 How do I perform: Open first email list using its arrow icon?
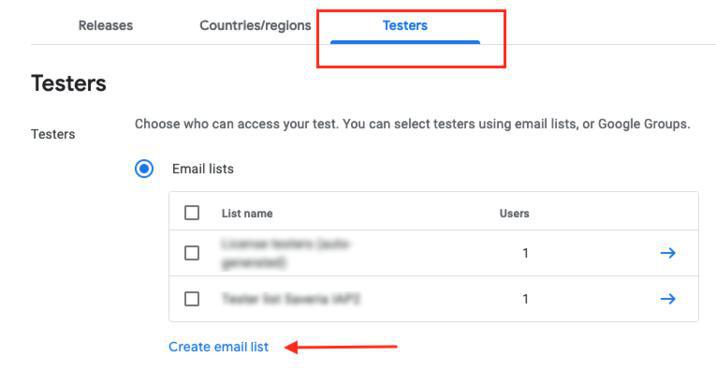coord(668,253)
